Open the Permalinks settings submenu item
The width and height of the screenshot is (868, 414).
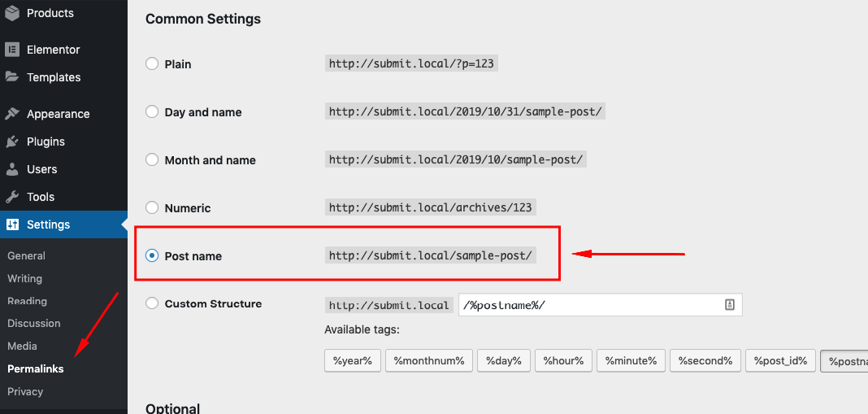click(36, 368)
